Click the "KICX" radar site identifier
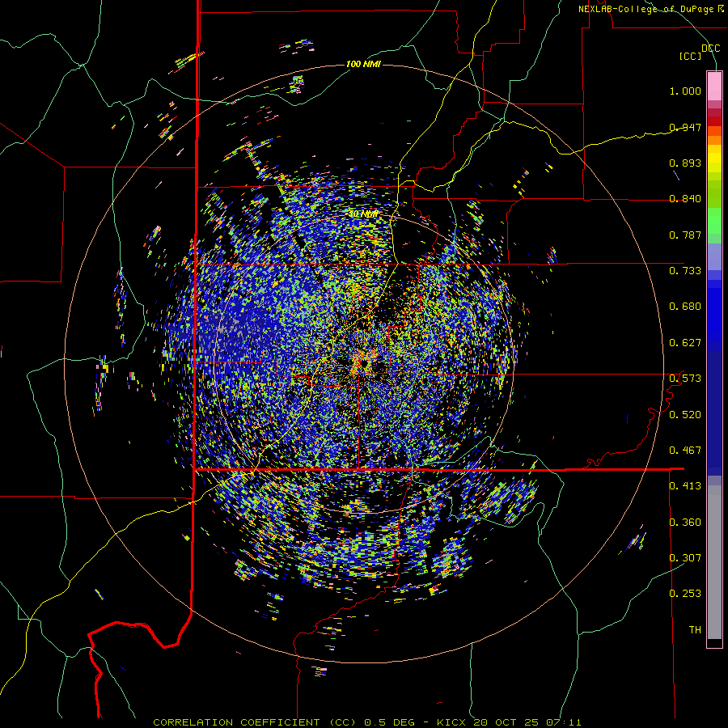The image size is (728, 728). pyautogui.click(x=451, y=722)
